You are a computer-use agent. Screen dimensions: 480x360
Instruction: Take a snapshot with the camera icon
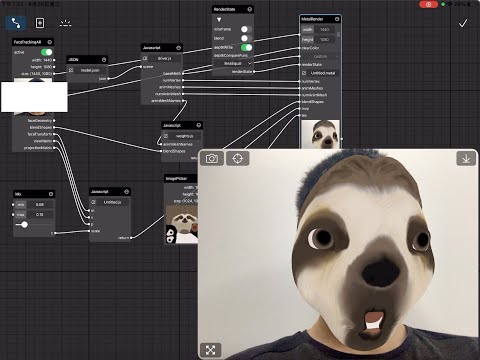click(x=212, y=158)
